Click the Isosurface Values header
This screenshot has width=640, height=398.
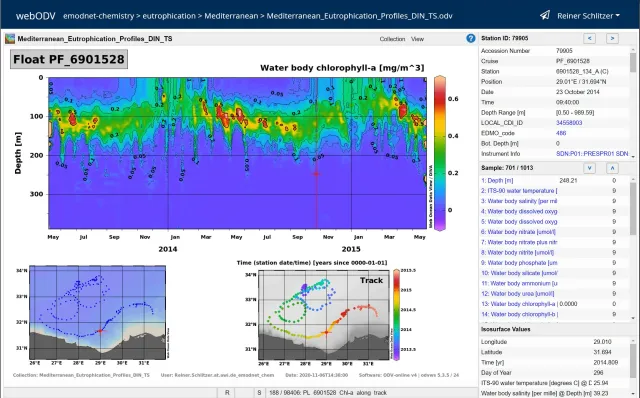[506, 329]
